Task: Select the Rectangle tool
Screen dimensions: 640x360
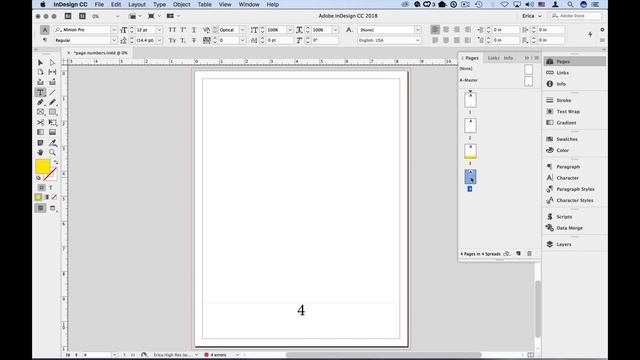Action: point(52,112)
